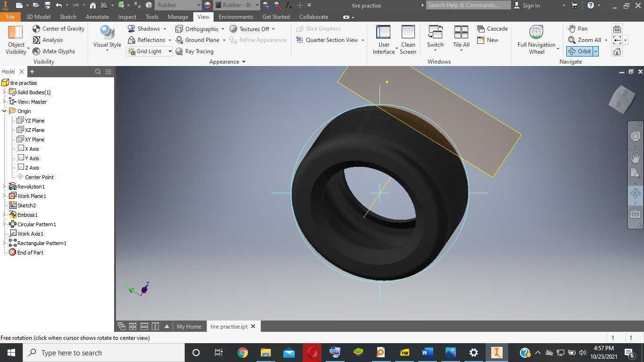Click the ViewCube in the viewport
Screen dimensions: 644x362
click(622, 99)
